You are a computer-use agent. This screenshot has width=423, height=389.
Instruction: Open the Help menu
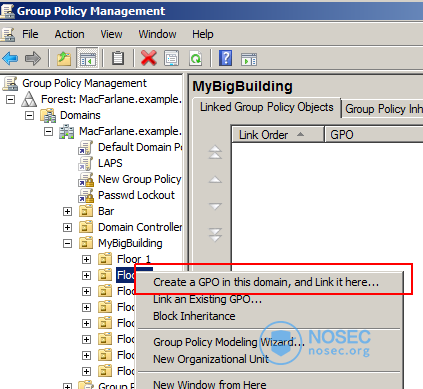pyautogui.click(x=203, y=34)
